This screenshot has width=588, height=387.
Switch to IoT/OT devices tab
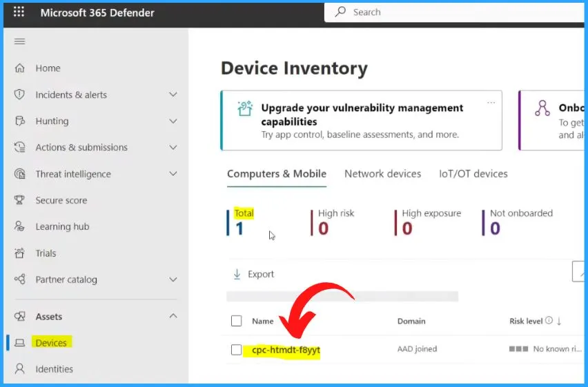(473, 174)
